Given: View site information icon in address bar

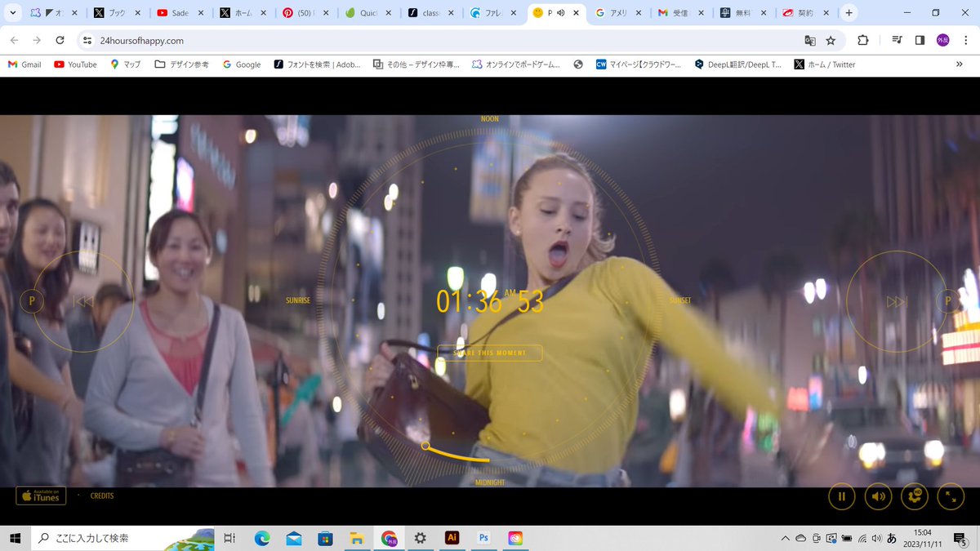Looking at the screenshot, I should point(88,40).
